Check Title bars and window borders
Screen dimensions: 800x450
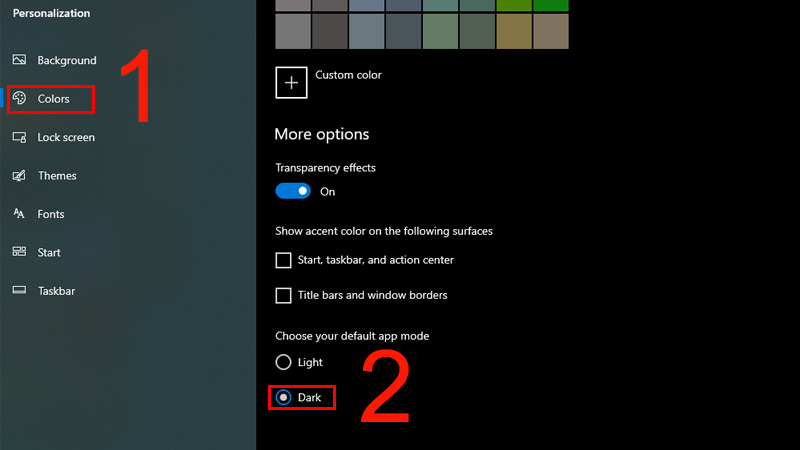[x=283, y=295]
